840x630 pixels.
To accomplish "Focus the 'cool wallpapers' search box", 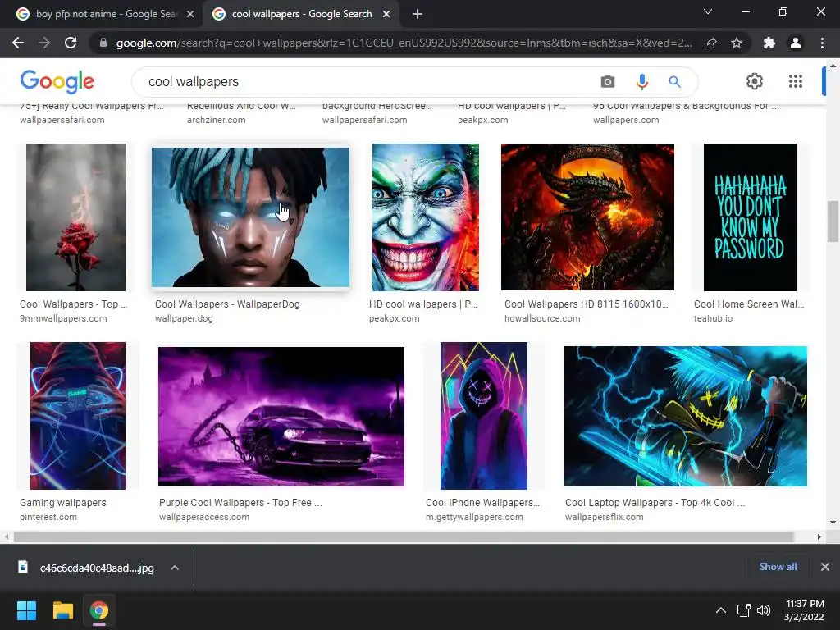I will (370, 81).
